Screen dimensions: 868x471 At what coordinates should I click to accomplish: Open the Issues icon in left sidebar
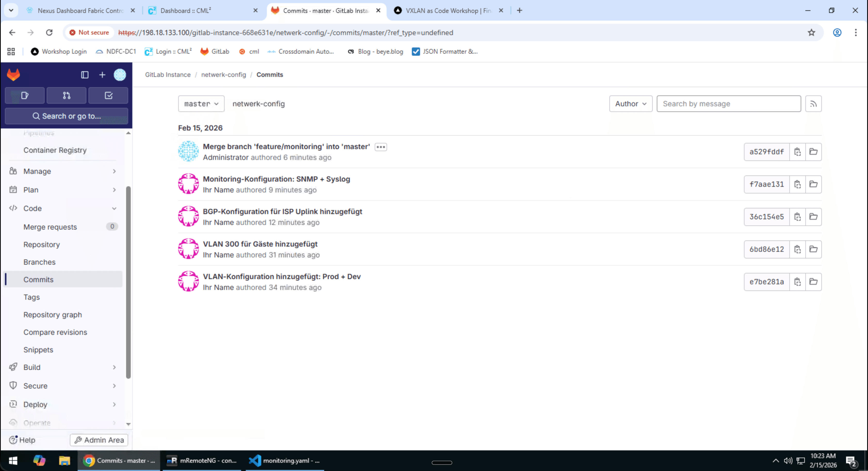(x=24, y=95)
